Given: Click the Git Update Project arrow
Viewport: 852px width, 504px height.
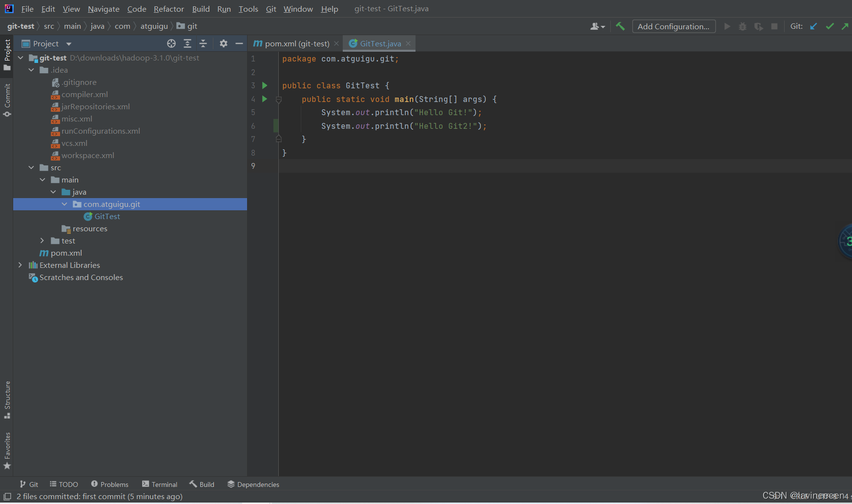Looking at the screenshot, I should 813,26.
